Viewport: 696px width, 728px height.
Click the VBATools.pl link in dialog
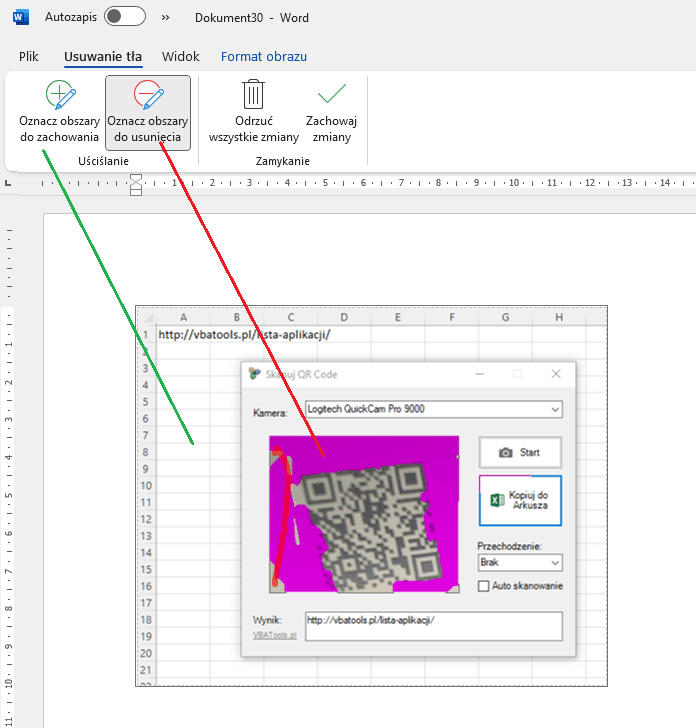[275, 635]
